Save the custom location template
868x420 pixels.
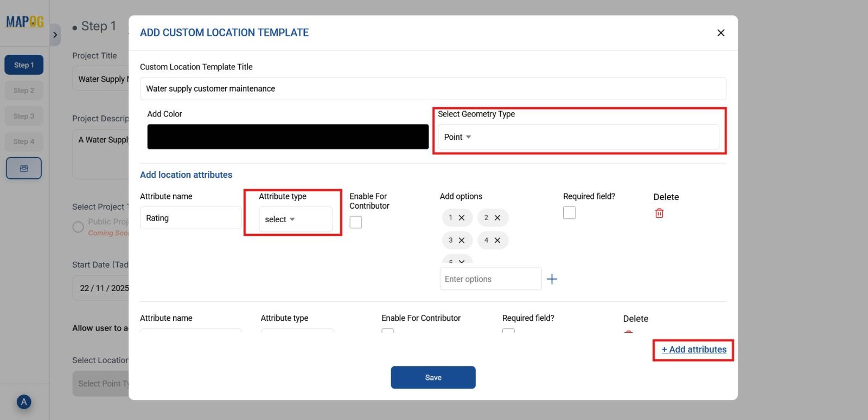pos(433,378)
